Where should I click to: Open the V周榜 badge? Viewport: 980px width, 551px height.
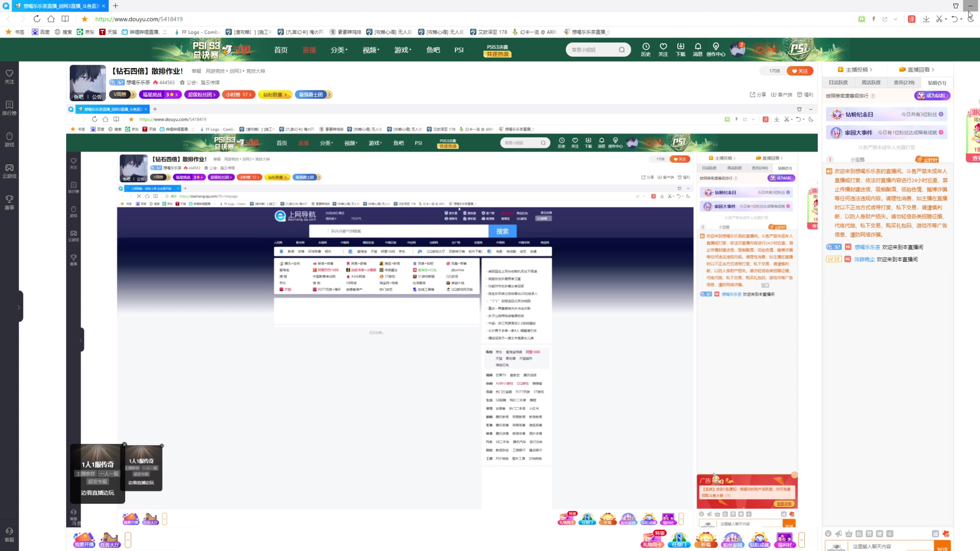pyautogui.click(x=122, y=95)
